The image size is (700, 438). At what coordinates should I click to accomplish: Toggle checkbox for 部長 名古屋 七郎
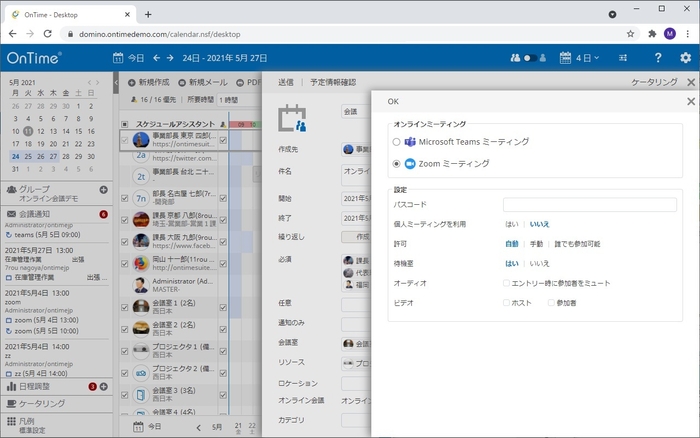[125, 198]
